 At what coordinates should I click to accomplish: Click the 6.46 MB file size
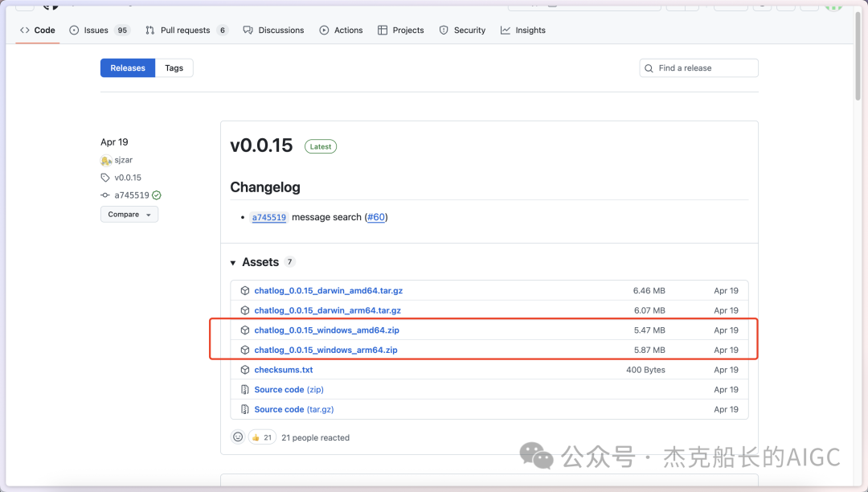click(x=649, y=290)
